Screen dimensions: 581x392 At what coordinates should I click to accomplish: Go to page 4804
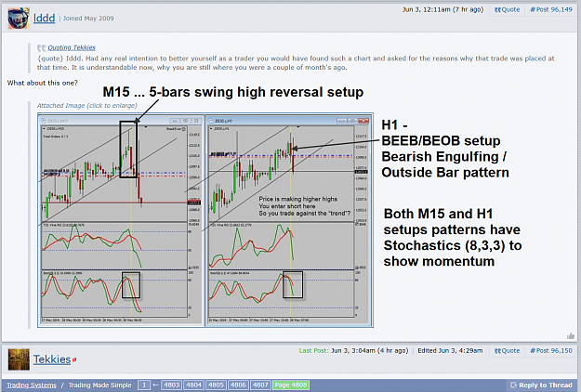pos(193,385)
